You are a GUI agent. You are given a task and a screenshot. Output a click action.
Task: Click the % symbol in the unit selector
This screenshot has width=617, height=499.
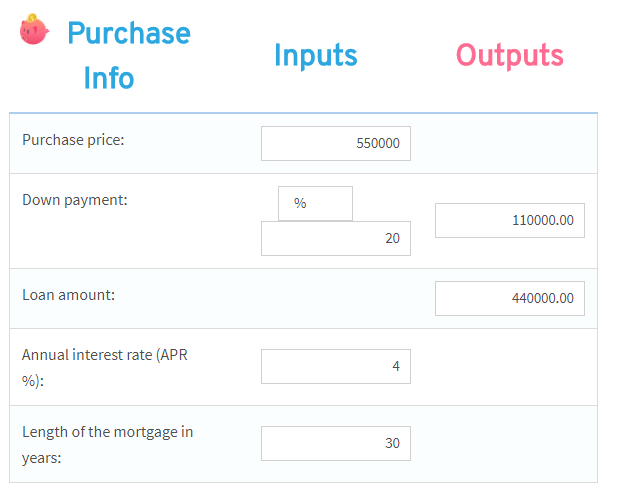click(300, 203)
